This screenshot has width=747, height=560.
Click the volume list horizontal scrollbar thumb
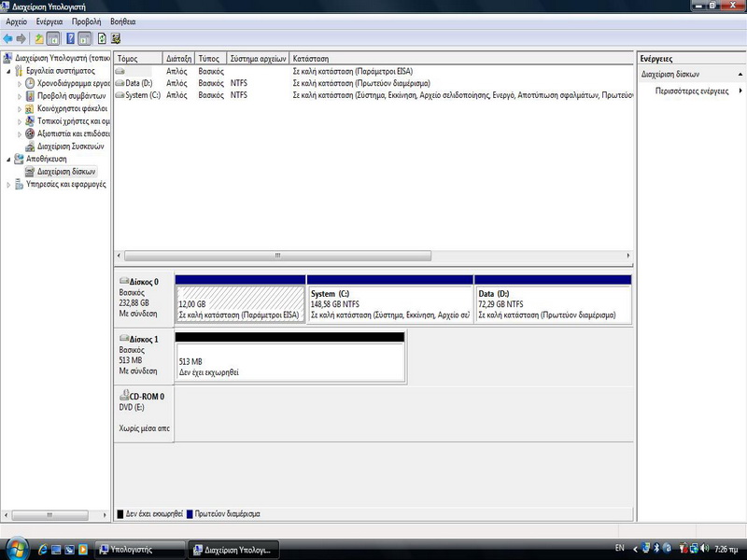click(277, 256)
